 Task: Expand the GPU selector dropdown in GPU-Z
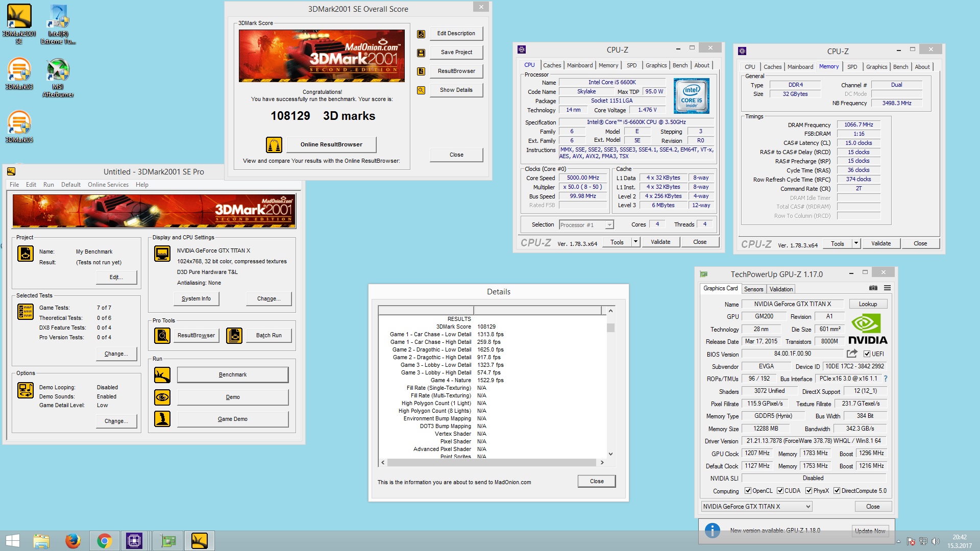[808, 507]
